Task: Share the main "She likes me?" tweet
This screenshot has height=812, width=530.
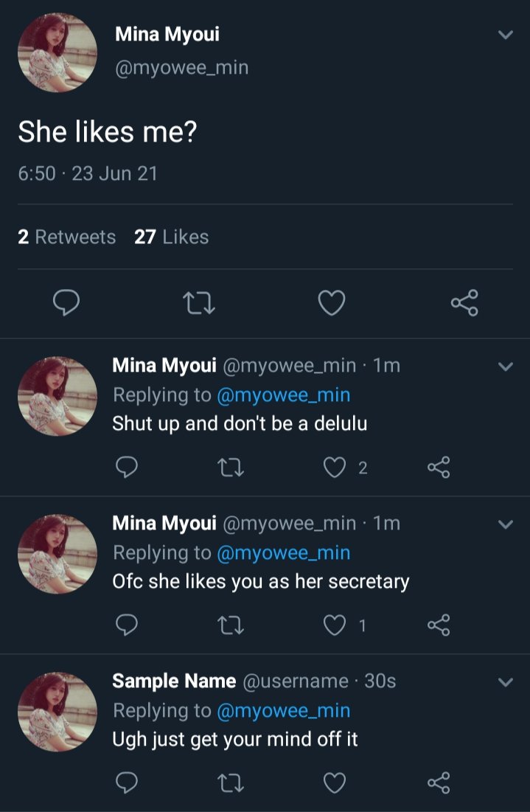Action: [x=464, y=303]
